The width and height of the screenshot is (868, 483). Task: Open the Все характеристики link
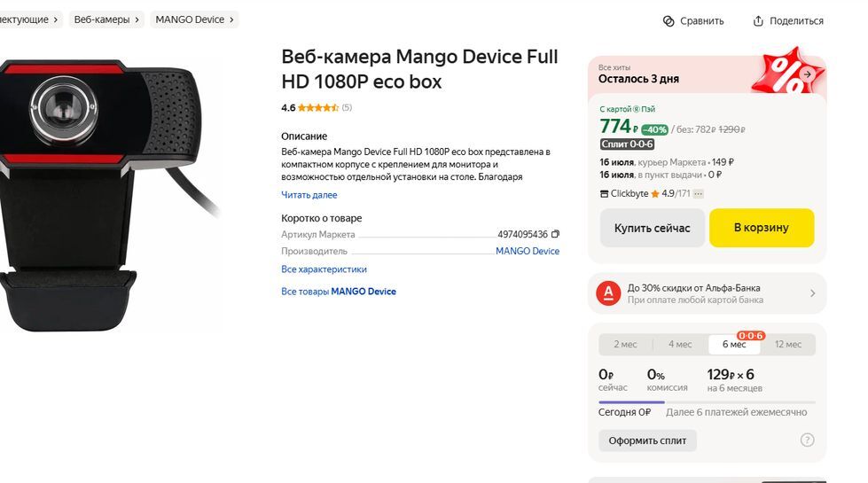(x=324, y=269)
